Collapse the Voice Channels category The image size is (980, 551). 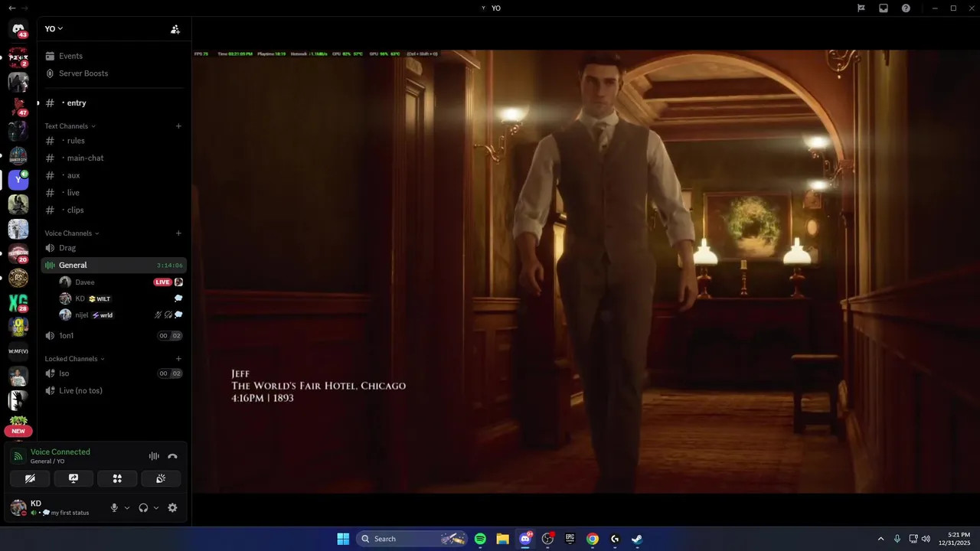tap(71, 233)
